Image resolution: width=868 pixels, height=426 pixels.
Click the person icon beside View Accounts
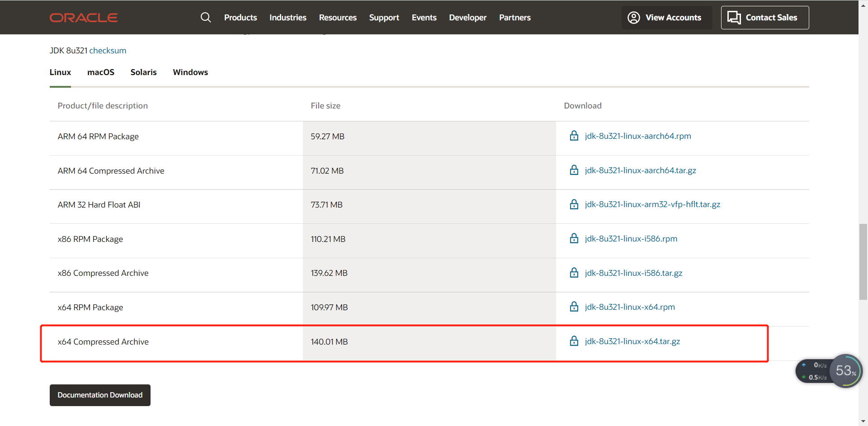[x=633, y=17]
